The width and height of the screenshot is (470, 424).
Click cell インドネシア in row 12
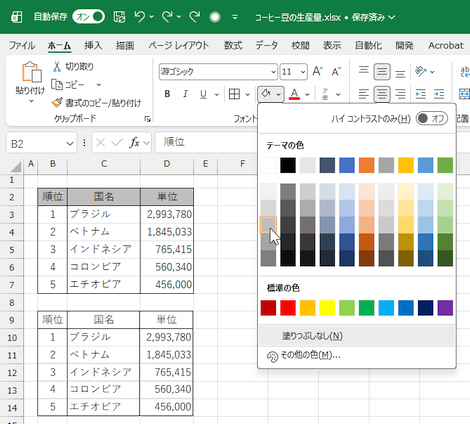[103, 372]
